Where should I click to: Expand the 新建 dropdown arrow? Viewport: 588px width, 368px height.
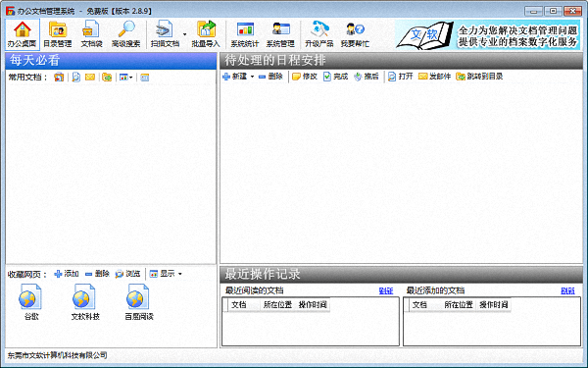point(252,77)
